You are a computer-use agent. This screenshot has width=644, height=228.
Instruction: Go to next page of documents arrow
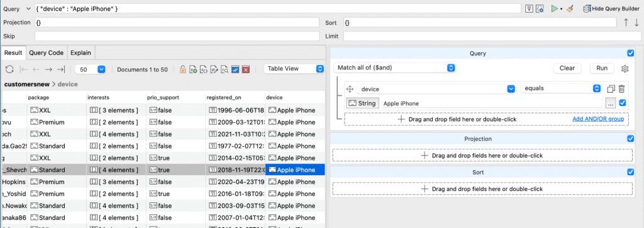click(x=48, y=69)
